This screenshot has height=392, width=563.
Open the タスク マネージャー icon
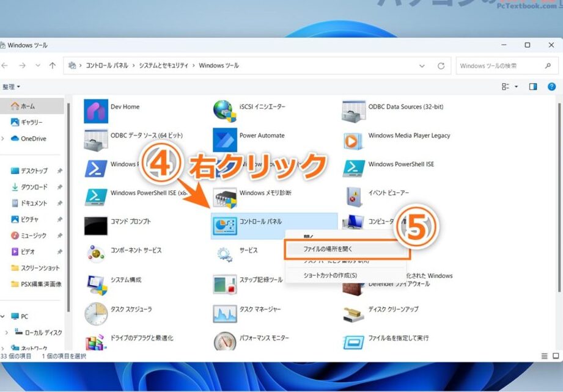[224, 313]
